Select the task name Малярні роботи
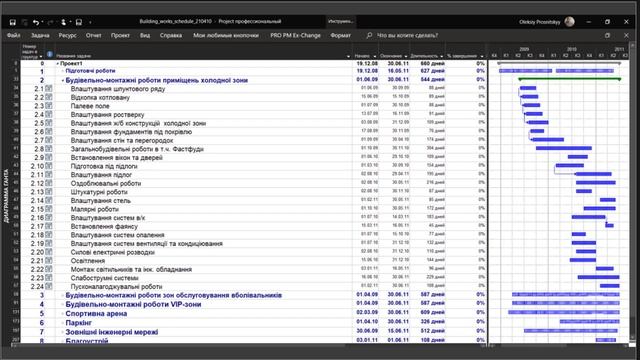Screen dimensions: 640x360 click(95, 209)
